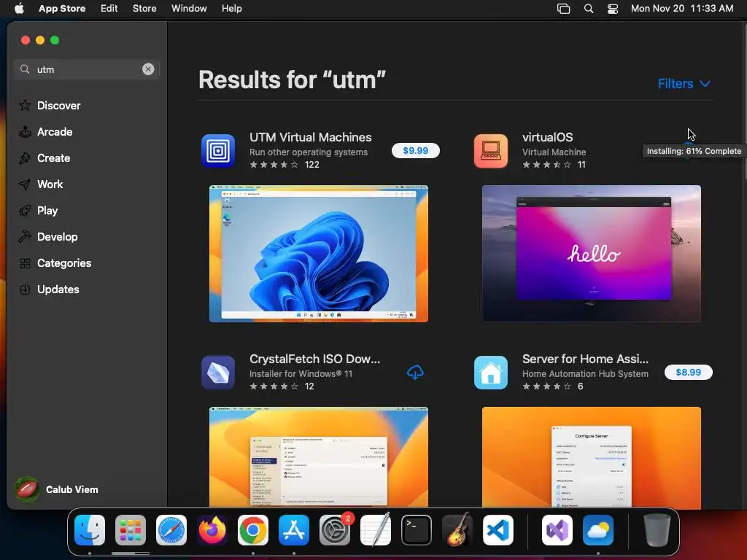Image resolution: width=747 pixels, height=560 pixels.
Task: Open the Trash from the Dock
Action: [x=657, y=529]
